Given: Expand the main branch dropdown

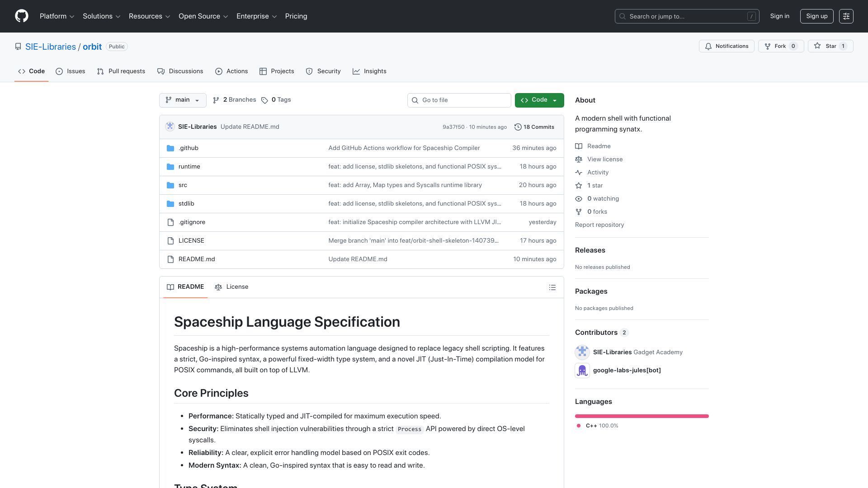Looking at the screenshot, I should pyautogui.click(x=183, y=100).
